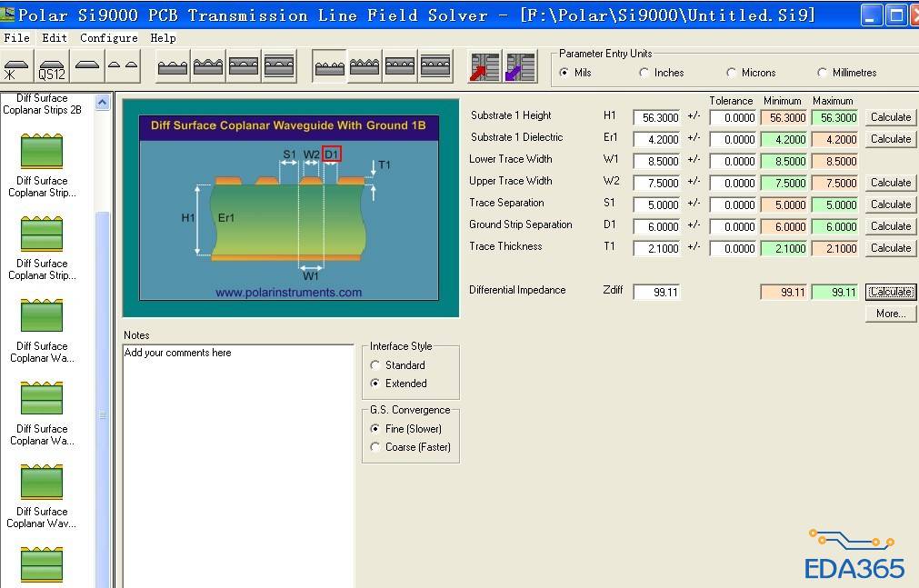Select Diff Surface Coplanar Strips 2B label
Viewport: 919px width, 588px height.
pos(42,104)
